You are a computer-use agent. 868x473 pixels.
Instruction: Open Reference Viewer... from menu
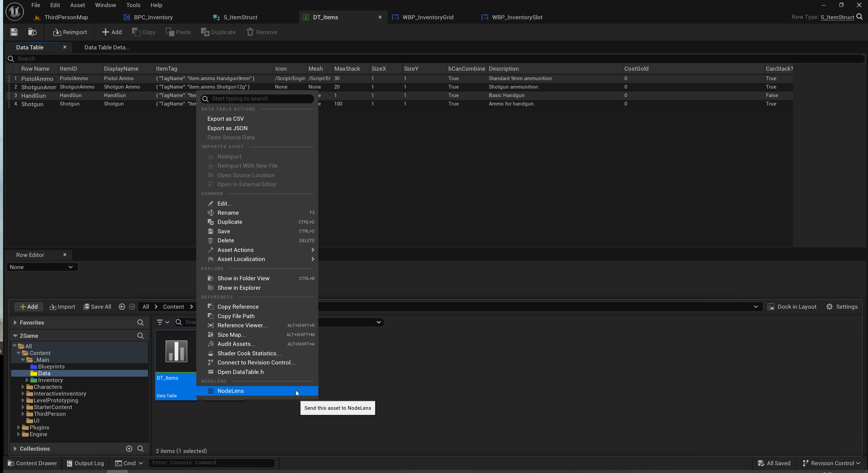tap(257, 325)
